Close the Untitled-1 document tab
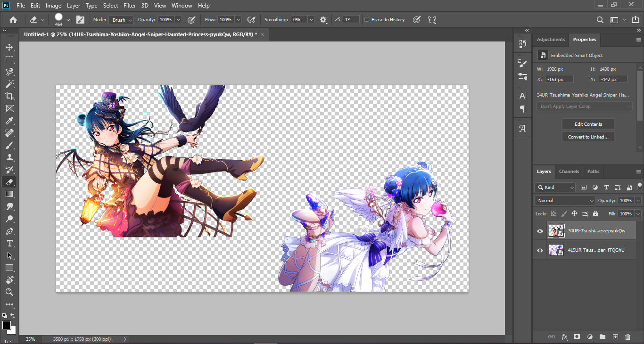644x344 pixels. click(262, 34)
